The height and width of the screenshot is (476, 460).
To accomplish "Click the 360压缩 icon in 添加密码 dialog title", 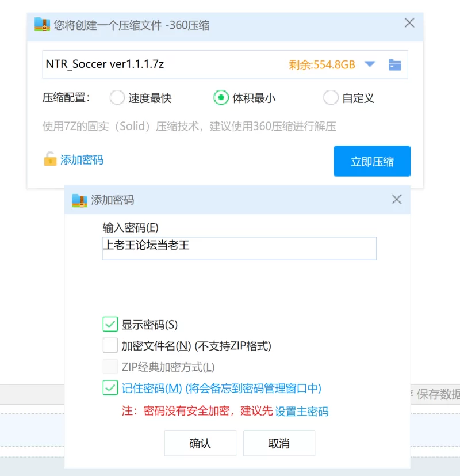I will [x=79, y=200].
